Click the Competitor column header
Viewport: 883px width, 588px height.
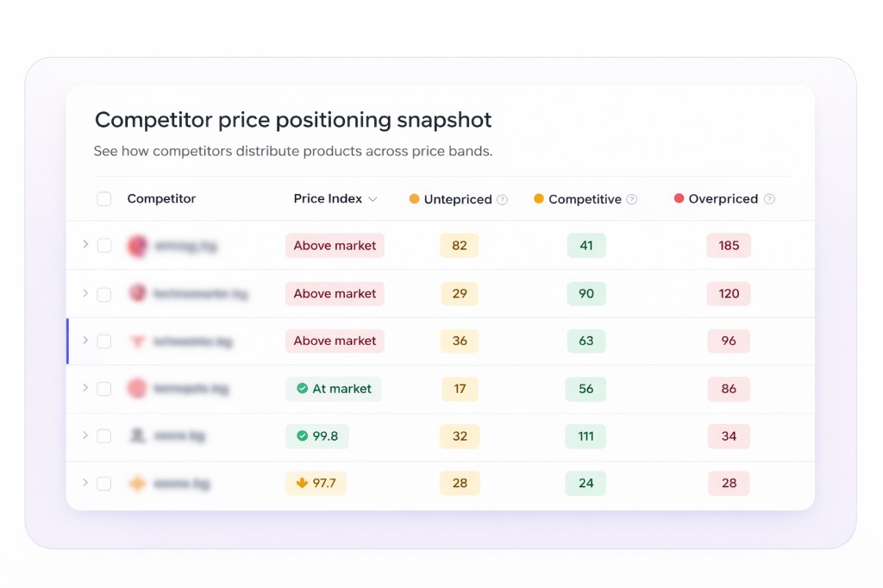(x=161, y=199)
